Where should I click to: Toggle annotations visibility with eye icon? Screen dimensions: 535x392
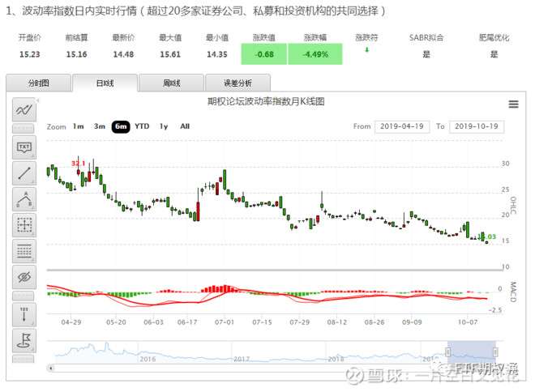click(x=24, y=277)
